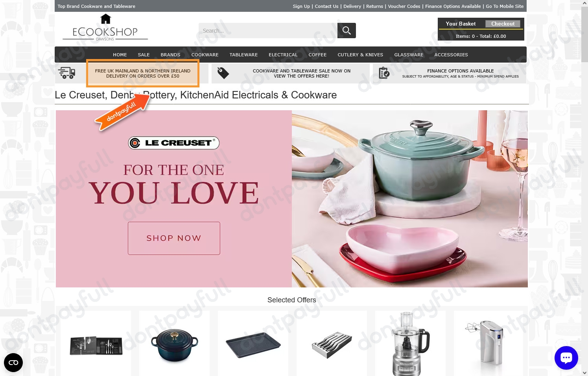Click the scrollbar down arrow
This screenshot has width=588, height=376.
(x=584, y=372)
